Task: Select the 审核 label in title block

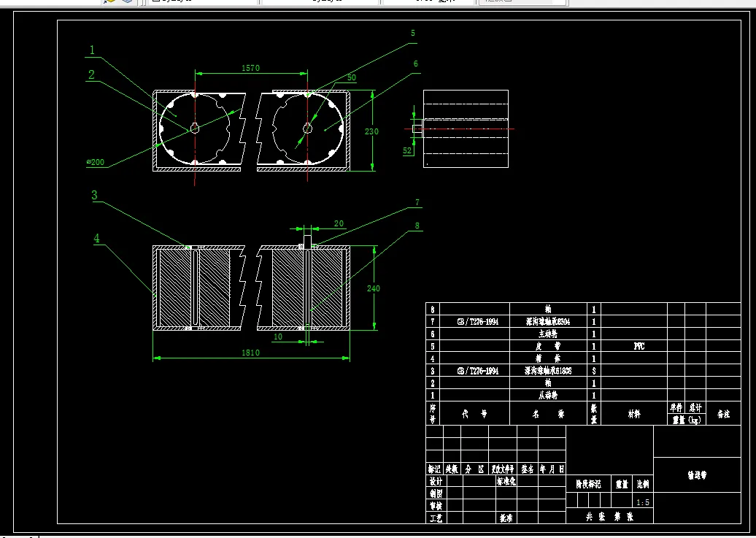Action: (436, 506)
